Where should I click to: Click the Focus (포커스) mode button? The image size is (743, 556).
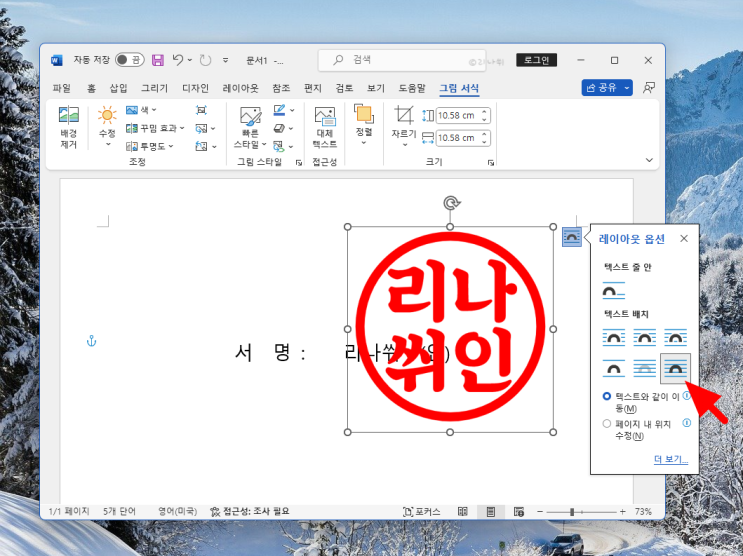[421, 511]
